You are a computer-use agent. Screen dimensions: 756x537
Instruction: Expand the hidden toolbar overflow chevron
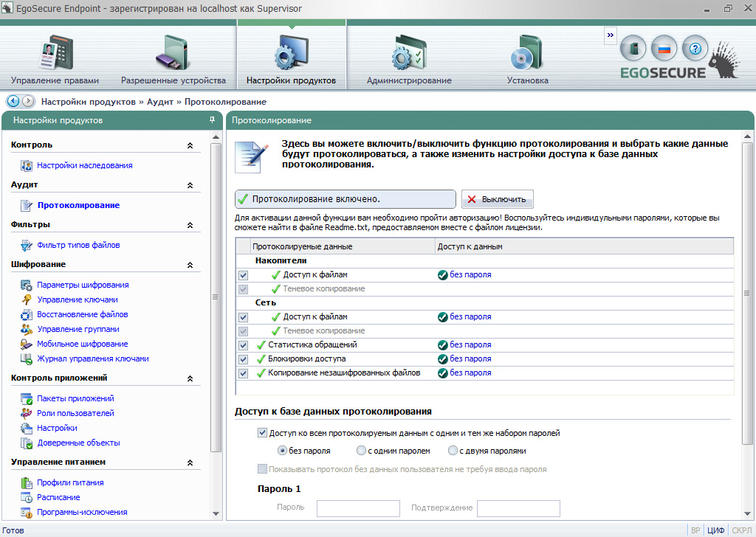coord(610,35)
